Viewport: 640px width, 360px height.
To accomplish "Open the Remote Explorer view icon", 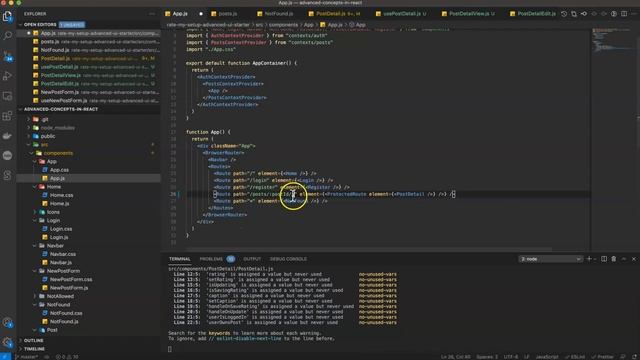I will [7, 96].
